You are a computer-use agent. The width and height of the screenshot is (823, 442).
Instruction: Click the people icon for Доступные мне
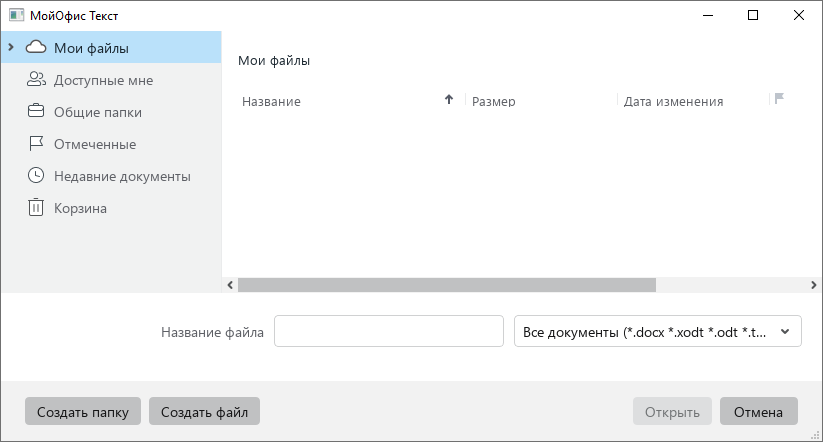pos(36,79)
